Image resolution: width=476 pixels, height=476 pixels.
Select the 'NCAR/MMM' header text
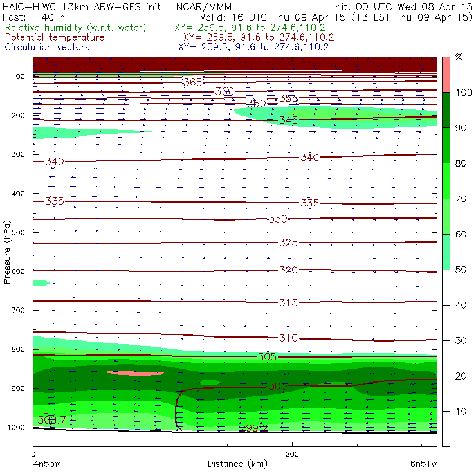204,7
